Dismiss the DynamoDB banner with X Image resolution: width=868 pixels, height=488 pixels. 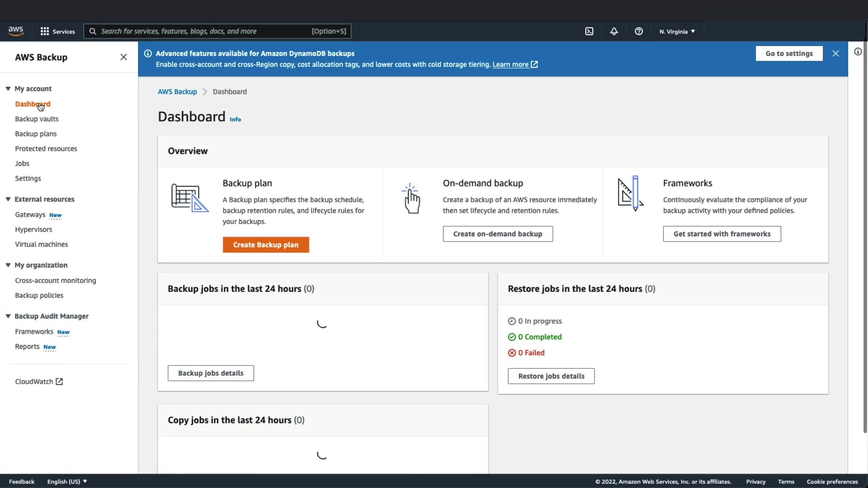pyautogui.click(x=835, y=53)
